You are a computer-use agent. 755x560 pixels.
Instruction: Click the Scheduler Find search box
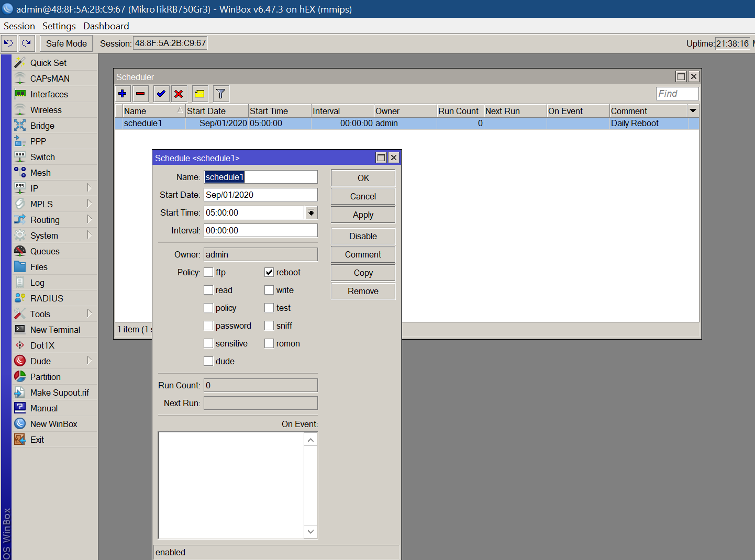[x=678, y=94]
